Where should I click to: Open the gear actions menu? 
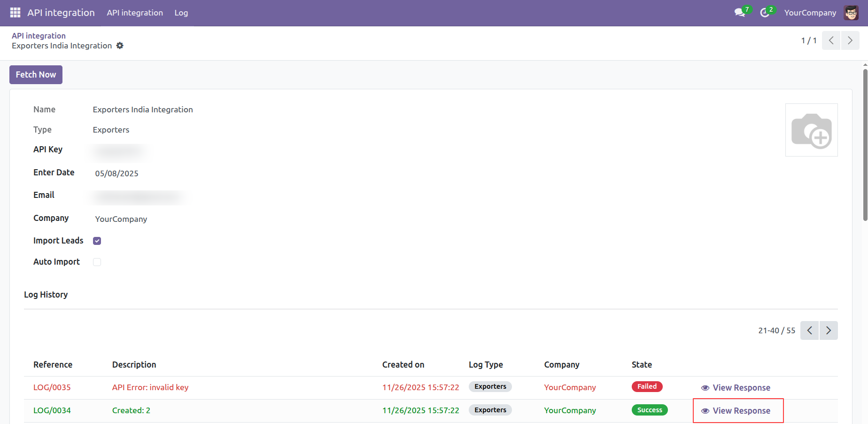[x=120, y=46]
